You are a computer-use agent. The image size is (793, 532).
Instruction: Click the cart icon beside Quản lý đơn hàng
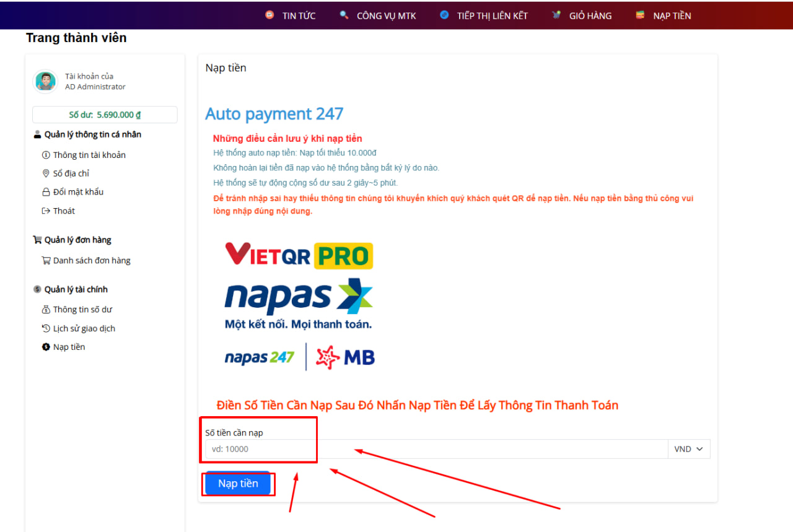[x=37, y=240]
